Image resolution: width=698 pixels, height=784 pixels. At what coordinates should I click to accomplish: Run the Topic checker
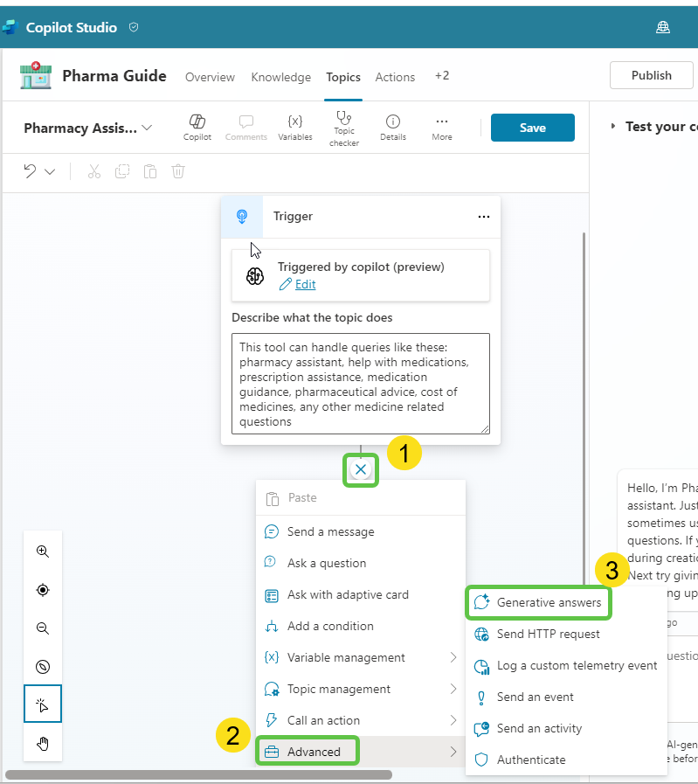[343, 128]
